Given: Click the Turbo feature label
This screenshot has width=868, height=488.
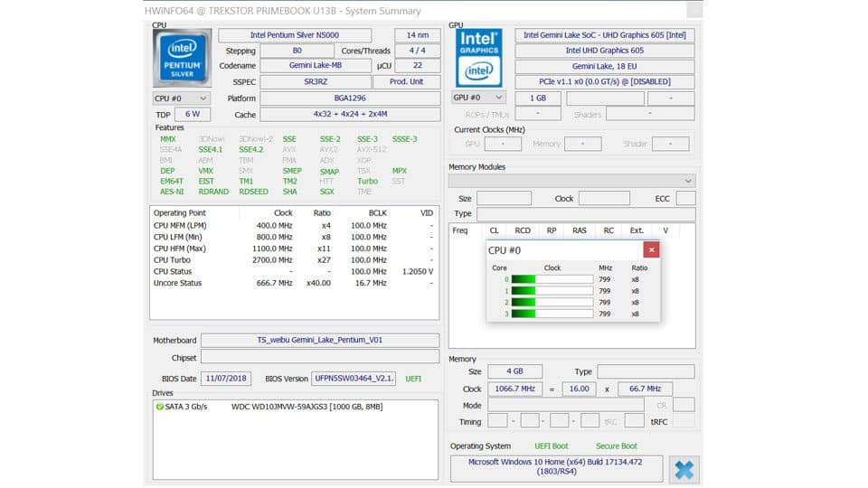Looking at the screenshot, I should tap(367, 182).
